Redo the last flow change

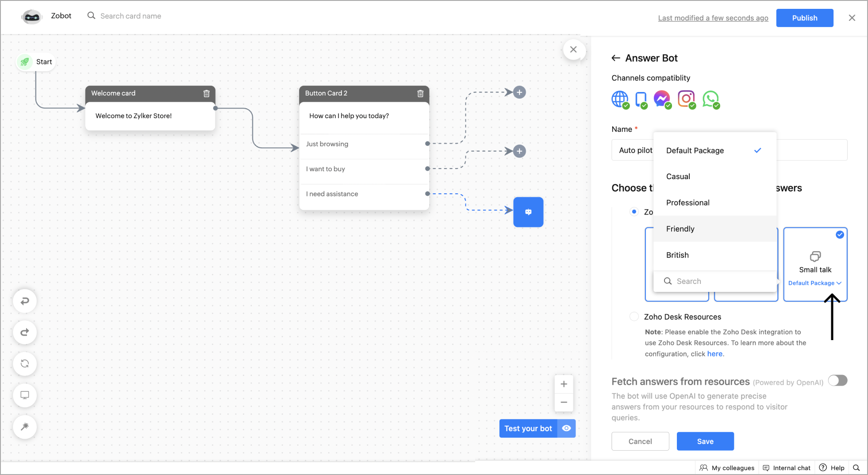pyautogui.click(x=25, y=332)
